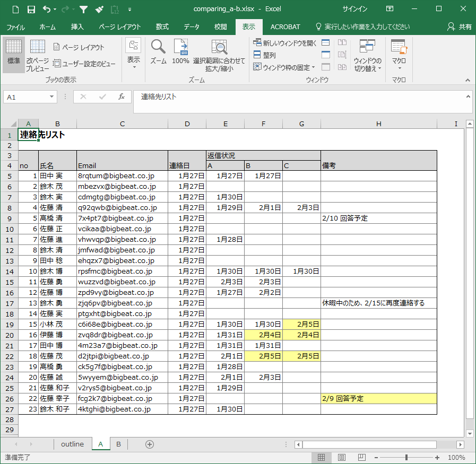The image size is (476, 464).
Task: Switch to 改ページプレビュー in the ribbon
Action: tap(38, 56)
